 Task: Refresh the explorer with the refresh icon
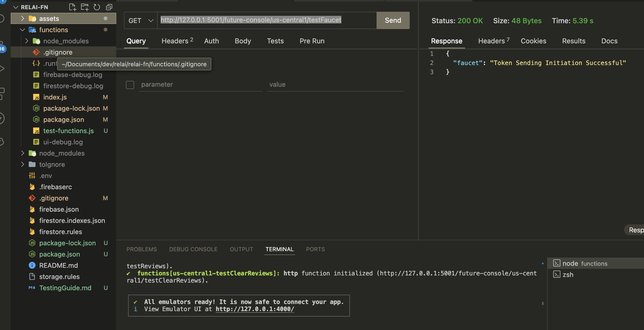tap(97, 7)
